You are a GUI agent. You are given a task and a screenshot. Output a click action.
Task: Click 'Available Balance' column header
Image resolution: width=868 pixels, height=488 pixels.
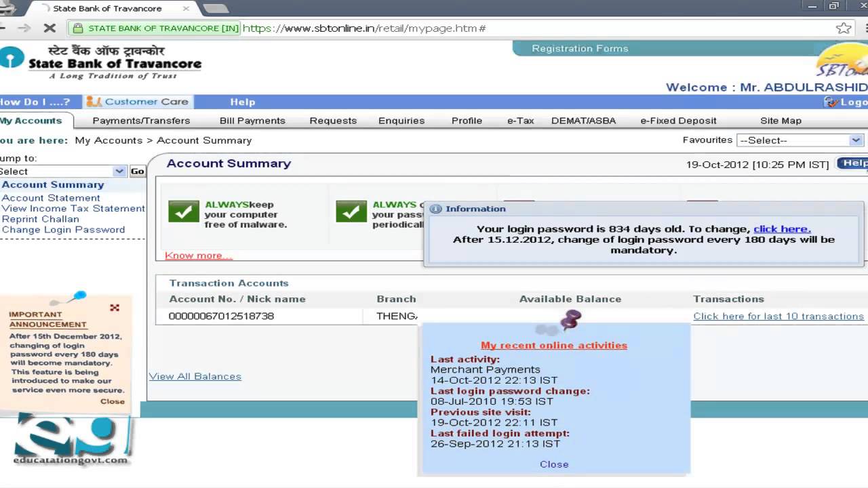click(570, 299)
